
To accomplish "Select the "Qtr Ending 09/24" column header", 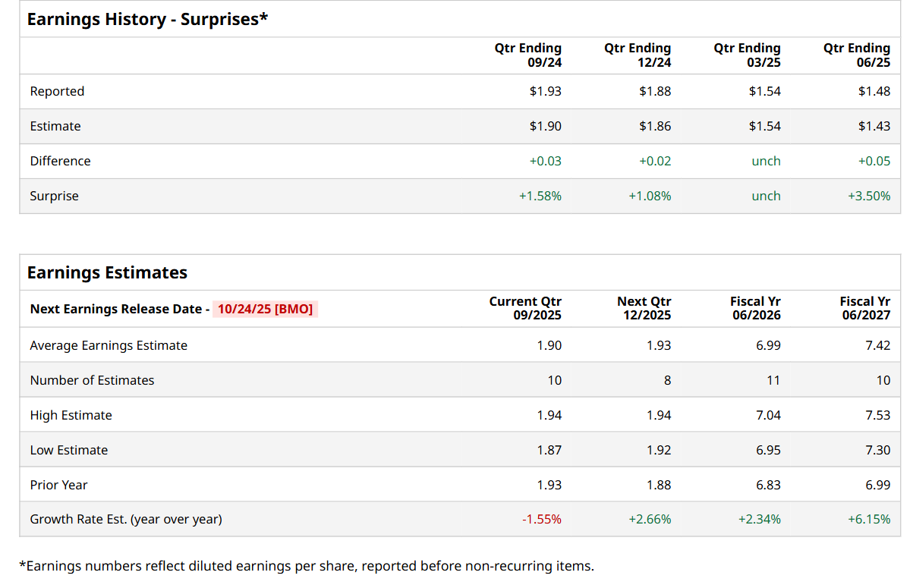I will pos(528,55).
